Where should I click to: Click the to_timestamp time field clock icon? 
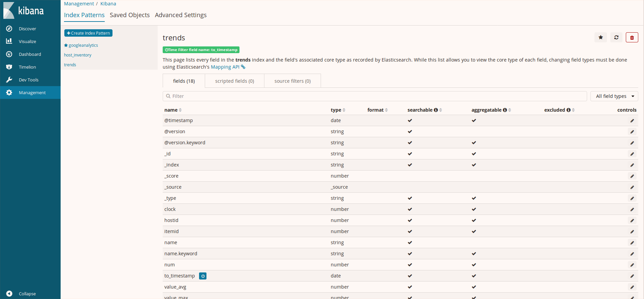(203, 276)
